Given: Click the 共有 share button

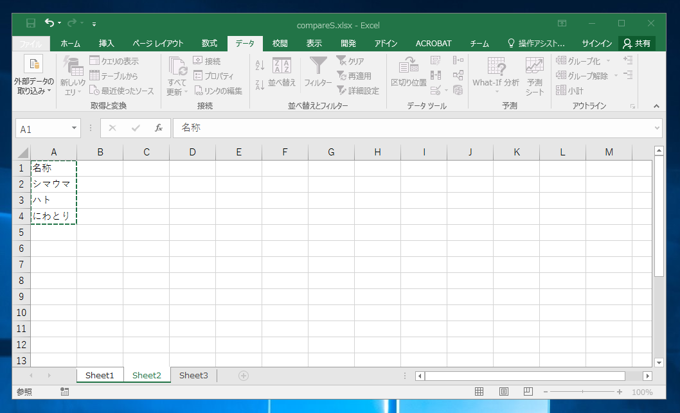Looking at the screenshot, I should tap(637, 43).
